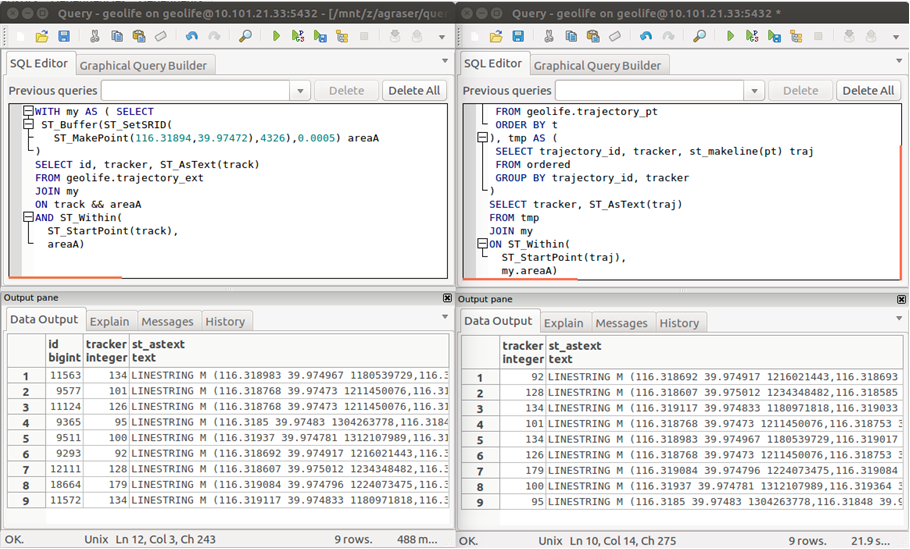Click Find magnifier icon in left toolbar
The width and height of the screenshot is (910, 549).
pos(245,36)
